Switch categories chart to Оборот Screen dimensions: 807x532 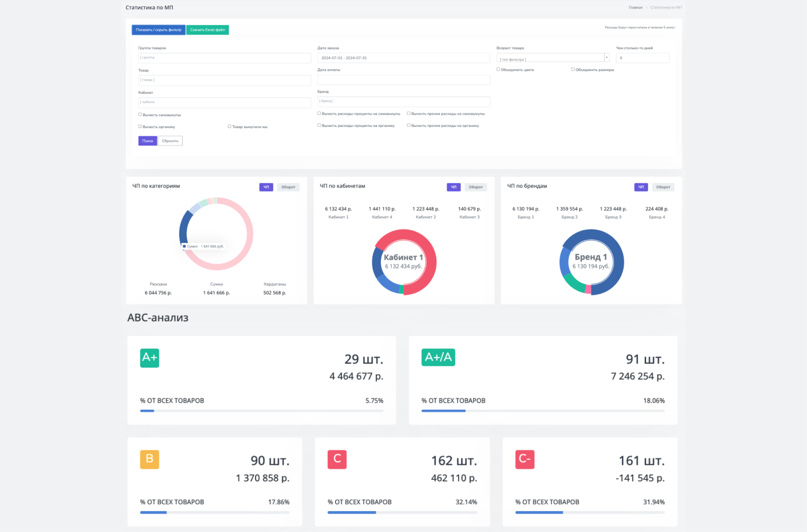tap(288, 187)
